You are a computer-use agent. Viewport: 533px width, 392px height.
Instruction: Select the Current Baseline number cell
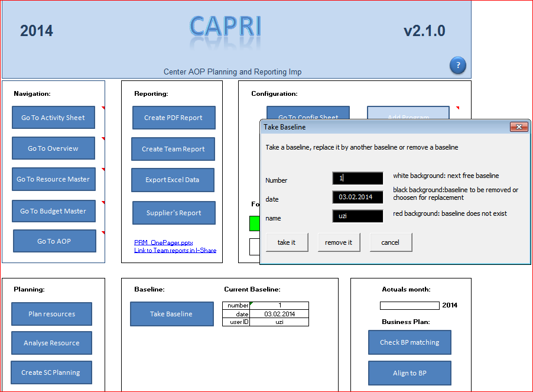tap(279, 305)
